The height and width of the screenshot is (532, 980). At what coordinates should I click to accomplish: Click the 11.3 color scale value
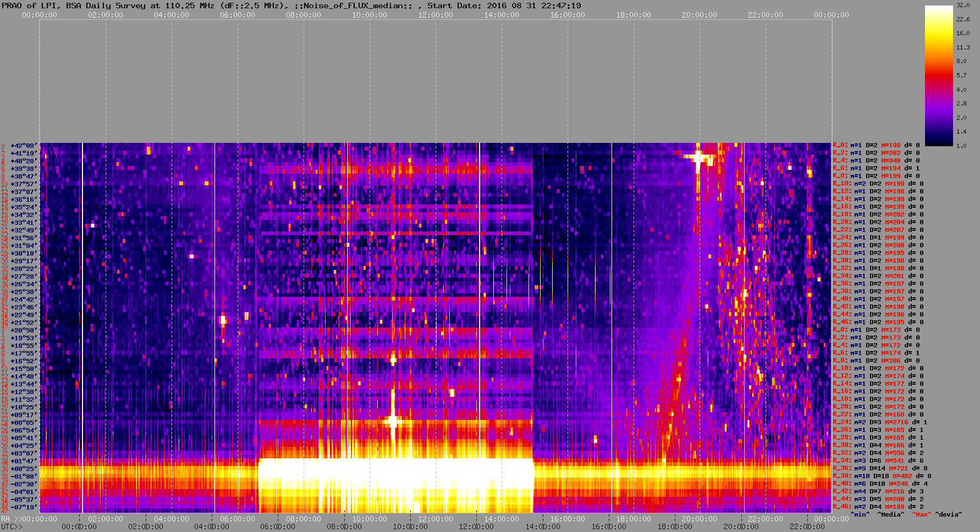(963, 47)
